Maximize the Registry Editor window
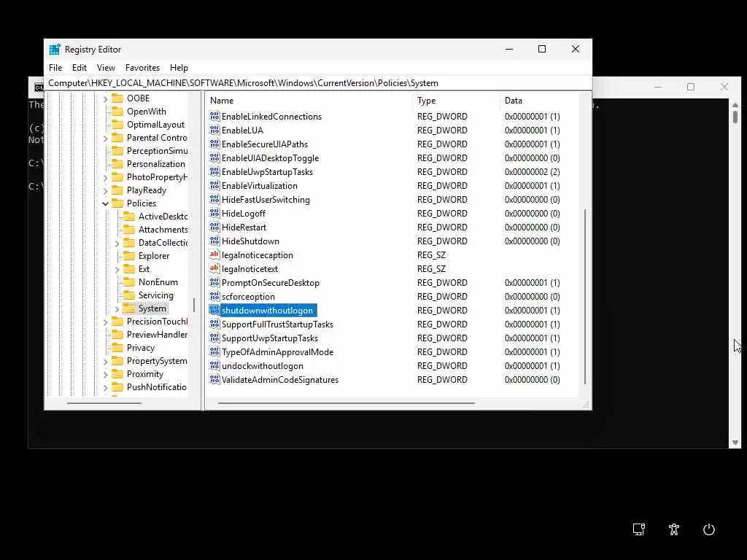Screen dimensions: 747x560 pos(542,49)
